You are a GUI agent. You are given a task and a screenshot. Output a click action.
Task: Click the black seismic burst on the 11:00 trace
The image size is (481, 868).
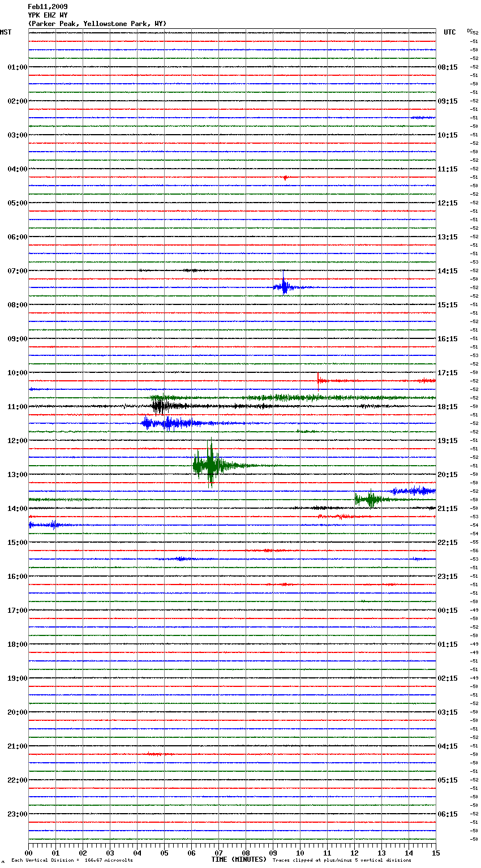click(x=160, y=406)
